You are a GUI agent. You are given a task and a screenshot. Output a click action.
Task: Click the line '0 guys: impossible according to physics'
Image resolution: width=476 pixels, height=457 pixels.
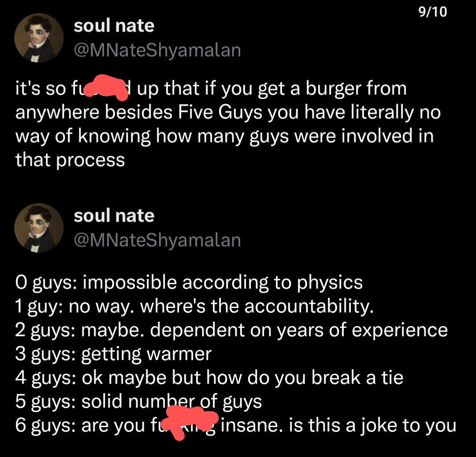189,283
